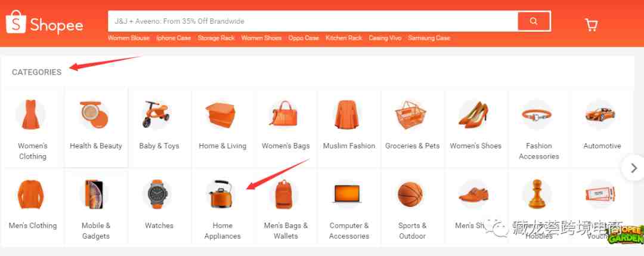Viewport: 644px width, 256px height.
Task: Open the Samsung Case suggestion link
Action: 429,38
